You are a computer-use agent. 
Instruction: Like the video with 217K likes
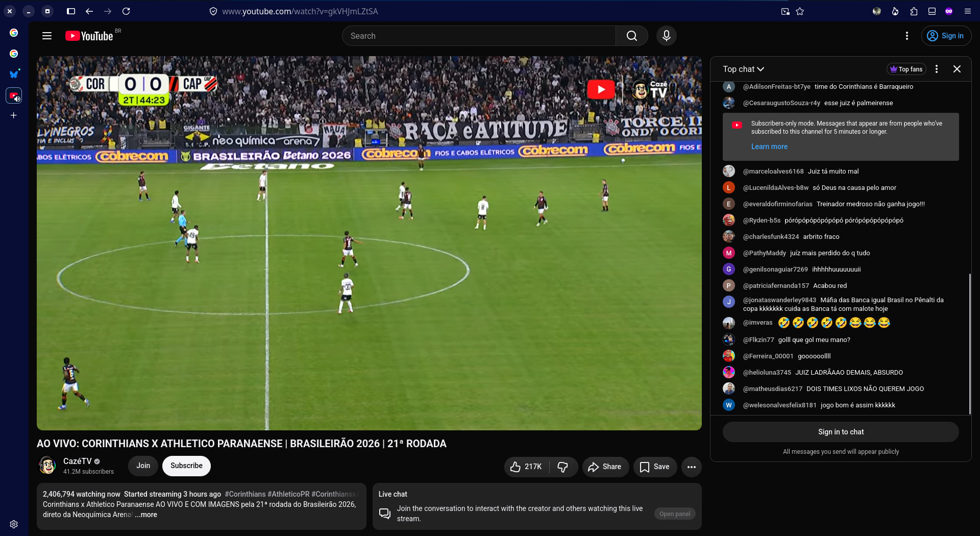(x=526, y=467)
